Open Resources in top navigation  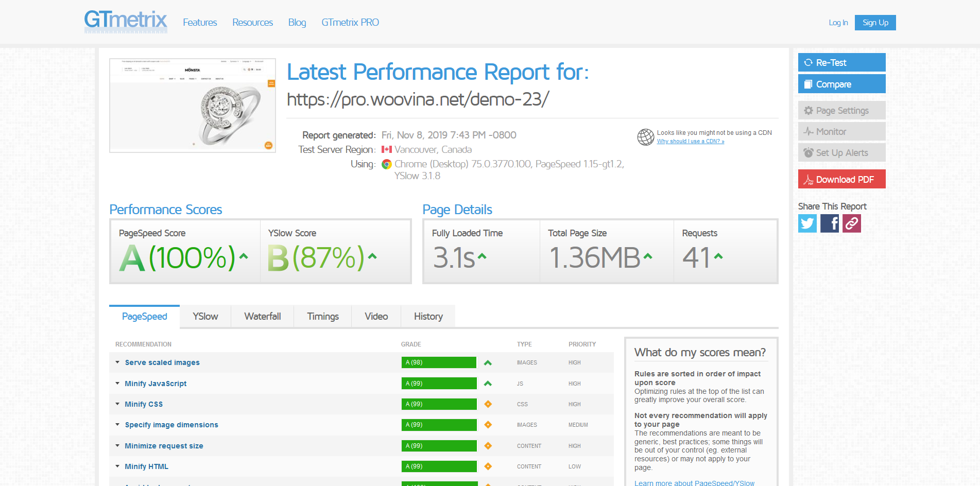(252, 23)
